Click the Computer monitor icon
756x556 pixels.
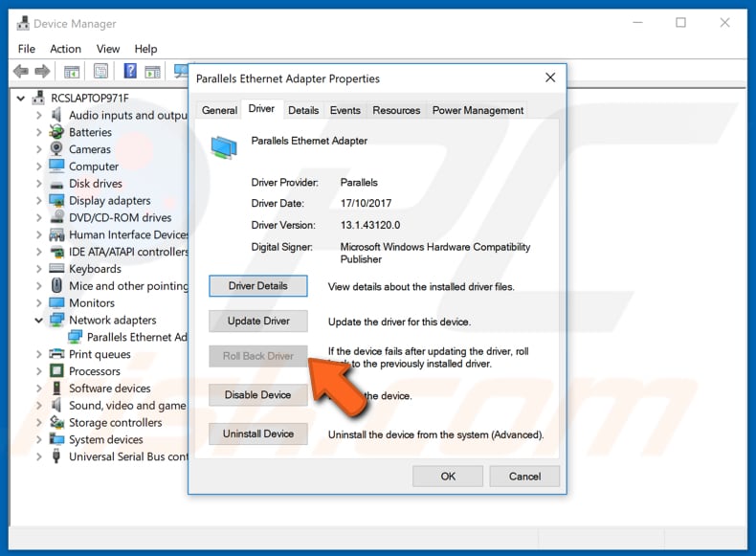pyautogui.click(x=56, y=166)
